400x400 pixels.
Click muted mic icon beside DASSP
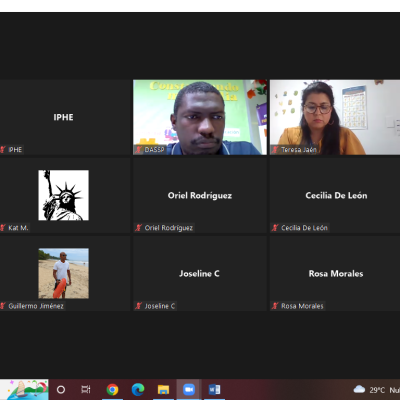click(x=139, y=150)
